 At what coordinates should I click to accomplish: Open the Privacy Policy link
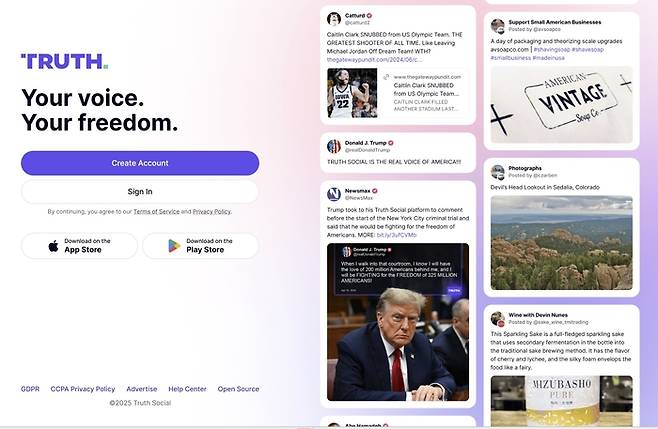pyautogui.click(x=212, y=212)
